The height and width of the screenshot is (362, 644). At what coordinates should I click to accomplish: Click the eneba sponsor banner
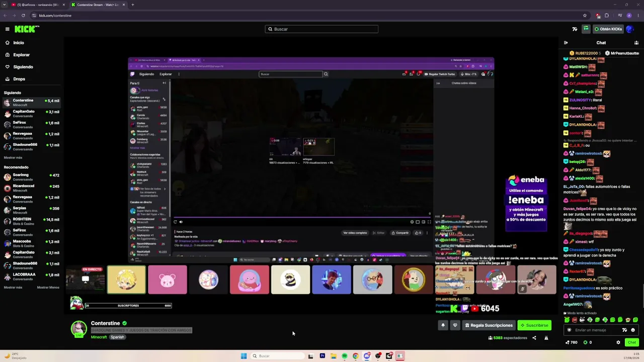pyautogui.click(x=526, y=203)
